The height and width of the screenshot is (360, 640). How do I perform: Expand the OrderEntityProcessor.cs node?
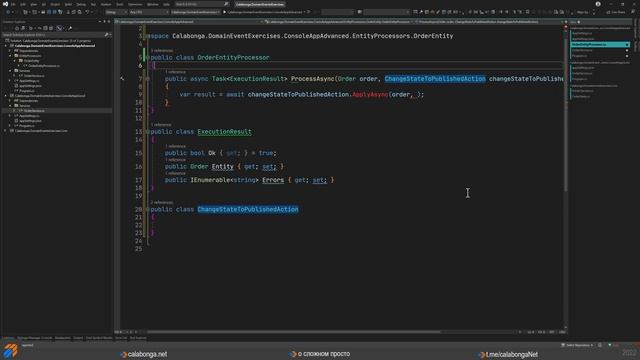pos(18,66)
